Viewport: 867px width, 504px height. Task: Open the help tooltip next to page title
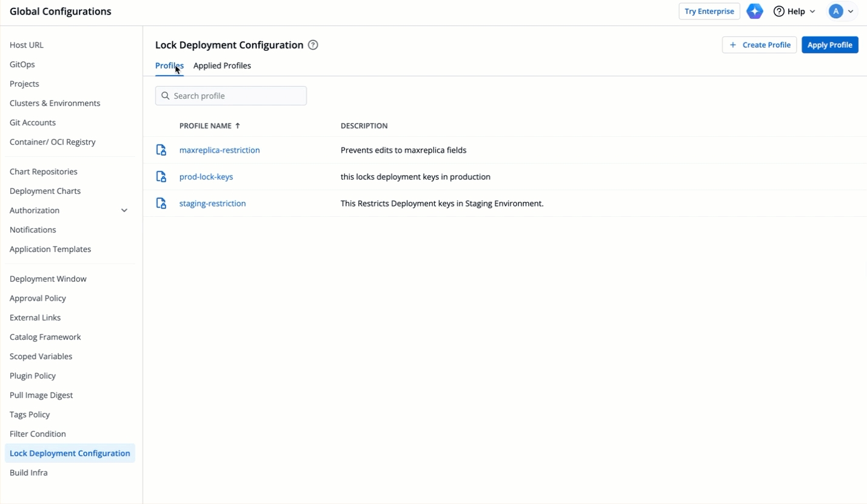(313, 45)
